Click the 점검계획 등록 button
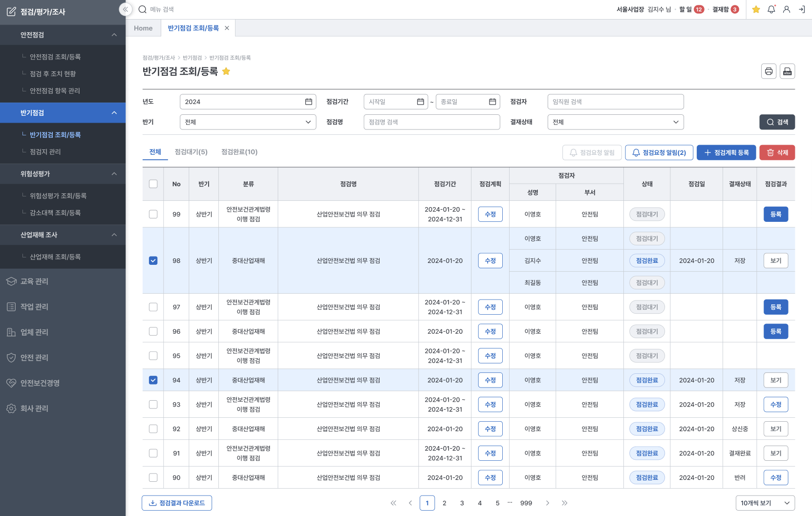This screenshot has width=812, height=516. [726, 152]
